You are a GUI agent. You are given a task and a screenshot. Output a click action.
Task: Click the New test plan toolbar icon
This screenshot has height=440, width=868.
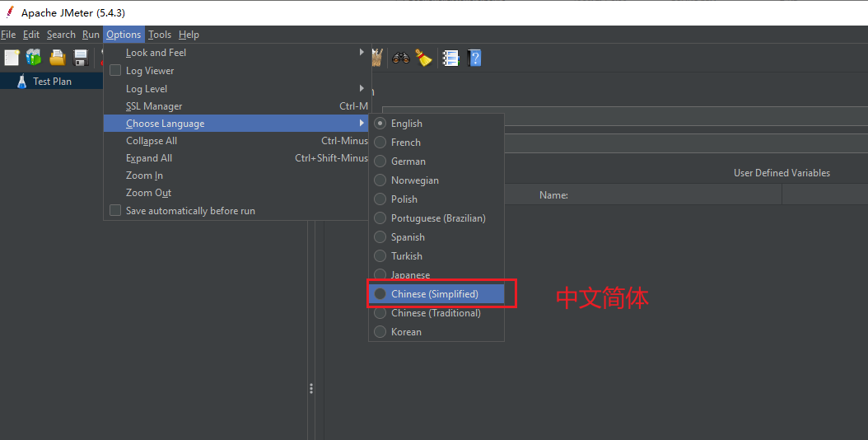pyautogui.click(x=12, y=58)
